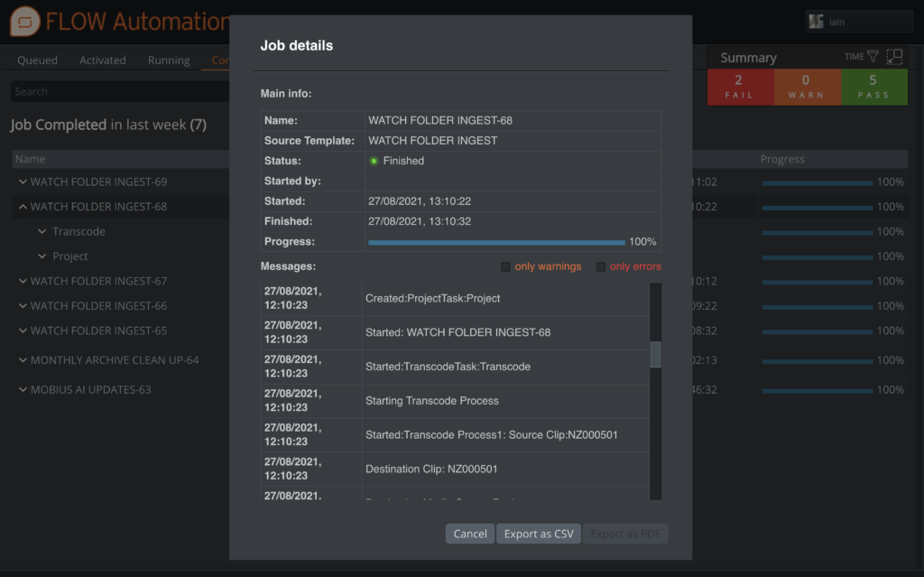Click the Progress column header
This screenshot has width=924, height=577.
(x=782, y=159)
